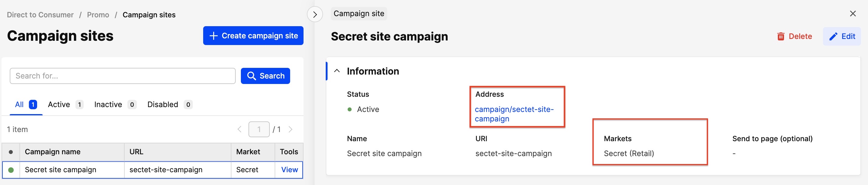868x185 pixels.
Task: Go to previous page arrow
Action: coord(239,129)
